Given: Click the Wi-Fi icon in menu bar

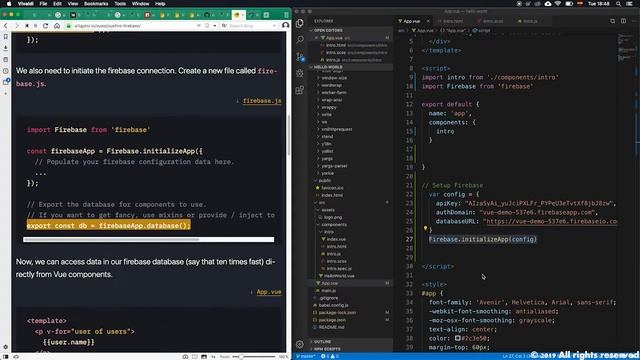Looking at the screenshot, I should pos(558,4).
